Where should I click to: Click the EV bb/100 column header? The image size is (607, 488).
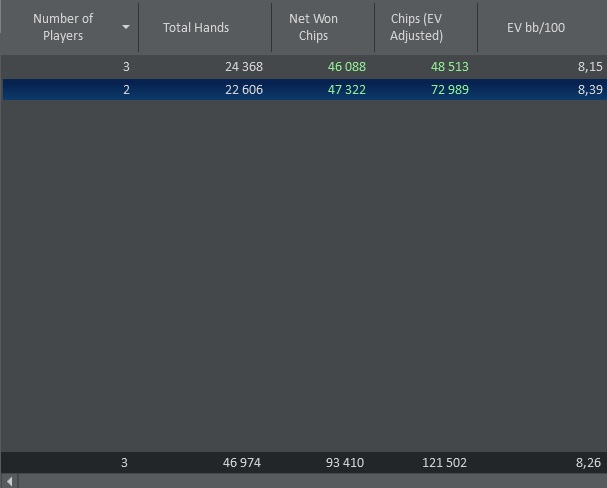[x=536, y=27]
